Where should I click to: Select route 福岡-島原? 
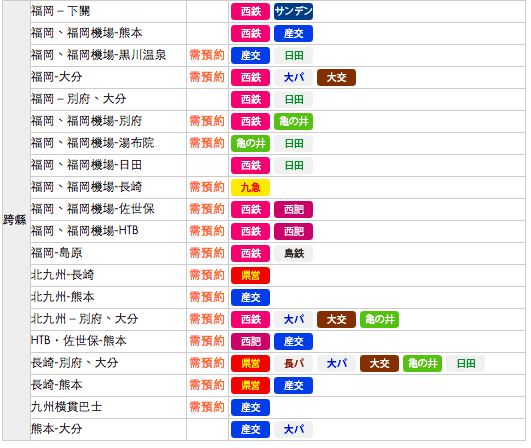(x=57, y=253)
